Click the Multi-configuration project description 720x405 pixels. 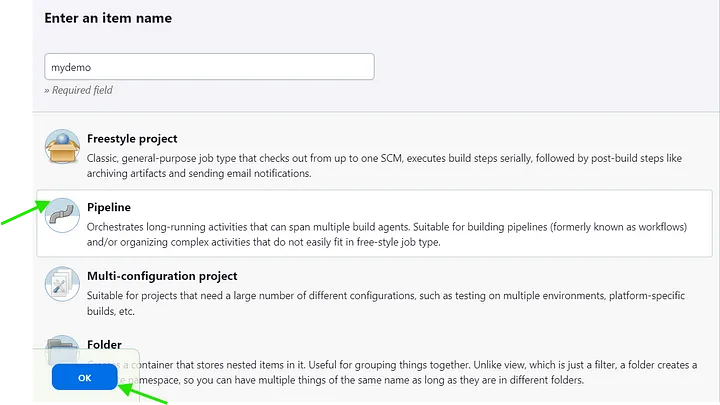point(386,303)
